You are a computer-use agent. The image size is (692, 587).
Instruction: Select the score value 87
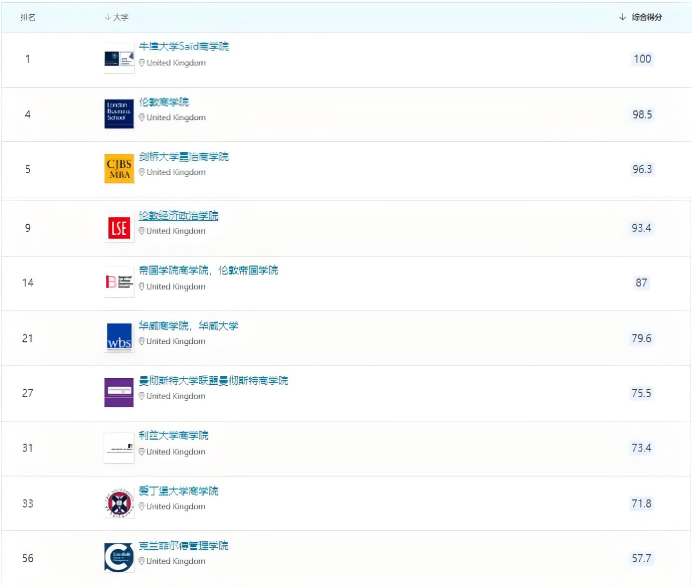click(x=641, y=282)
